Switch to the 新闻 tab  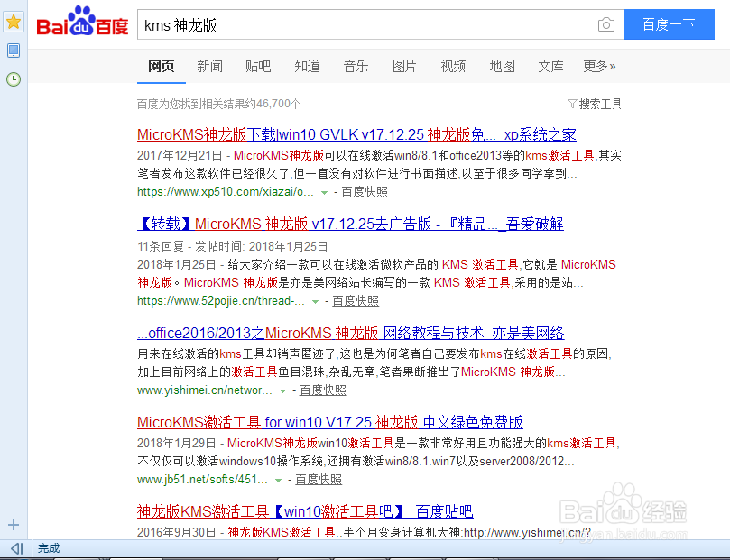(209, 67)
